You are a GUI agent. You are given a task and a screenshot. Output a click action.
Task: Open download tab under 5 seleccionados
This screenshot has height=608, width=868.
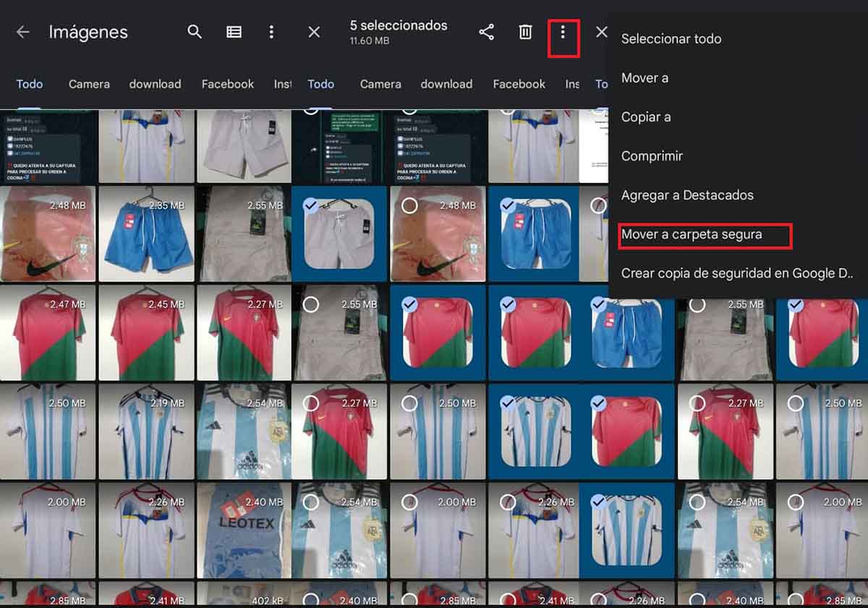[x=446, y=84]
